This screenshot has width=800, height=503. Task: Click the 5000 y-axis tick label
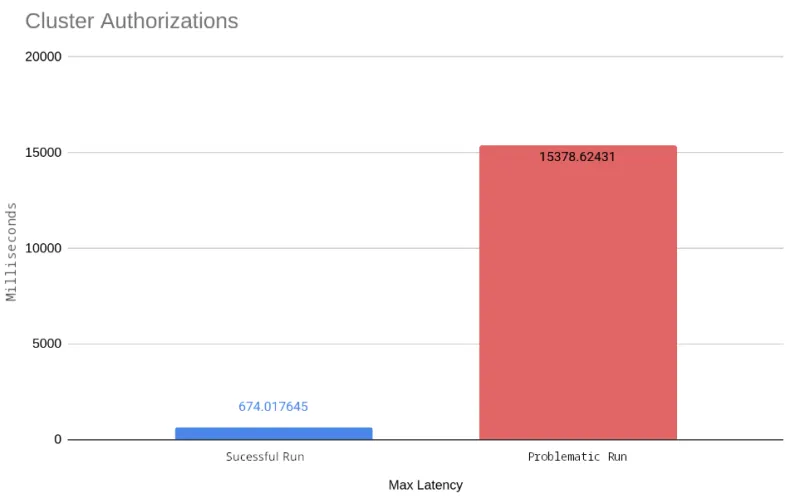click(48, 344)
